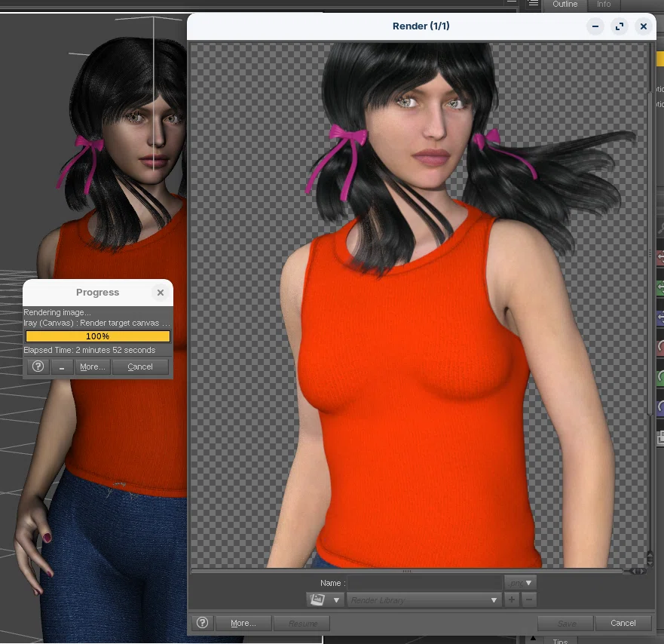
Task: Click the scale box icon on the right edge
Action: pyautogui.click(x=661, y=438)
